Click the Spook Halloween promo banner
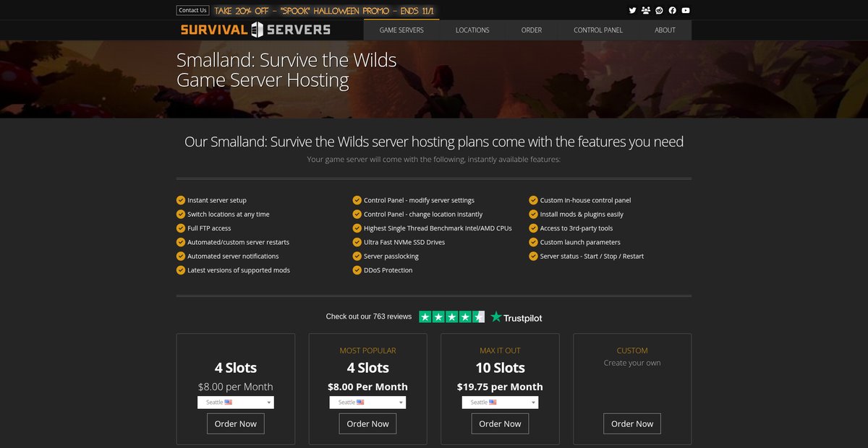Viewport: 868px width, 448px height. pos(325,11)
